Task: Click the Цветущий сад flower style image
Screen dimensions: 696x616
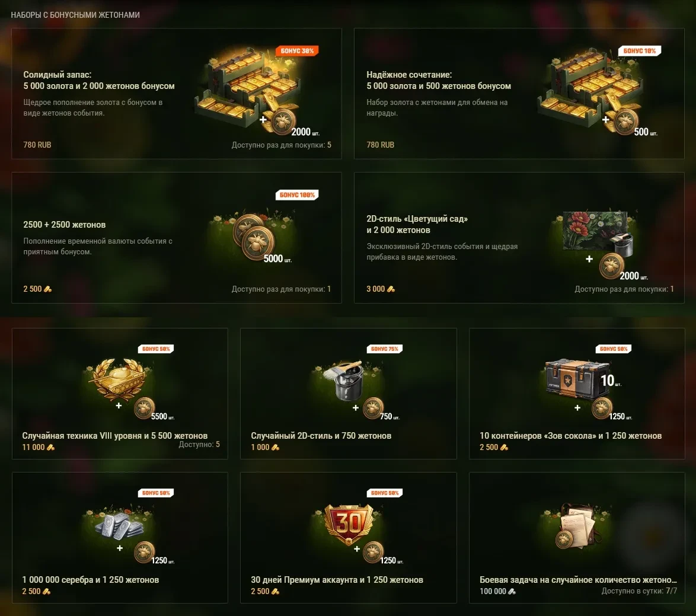Action: pyautogui.click(x=598, y=233)
